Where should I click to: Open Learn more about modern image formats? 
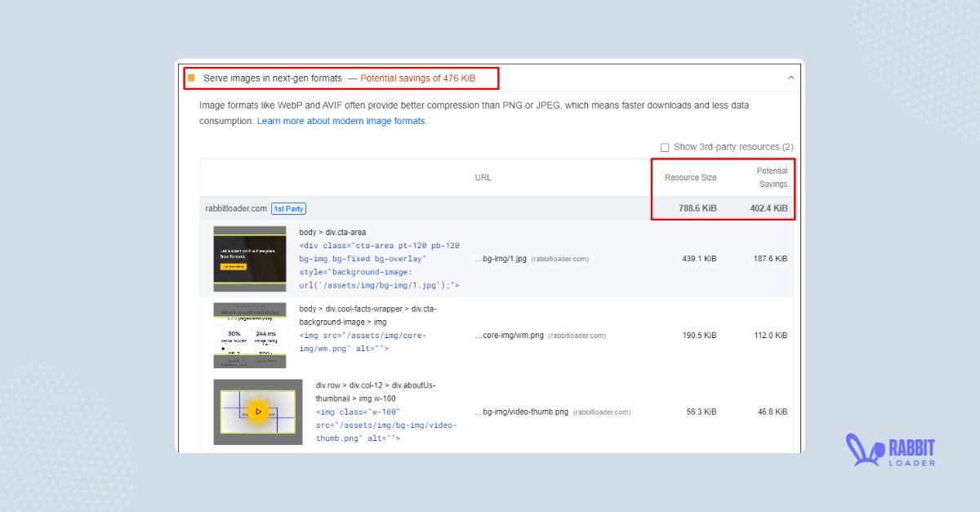[x=342, y=120]
